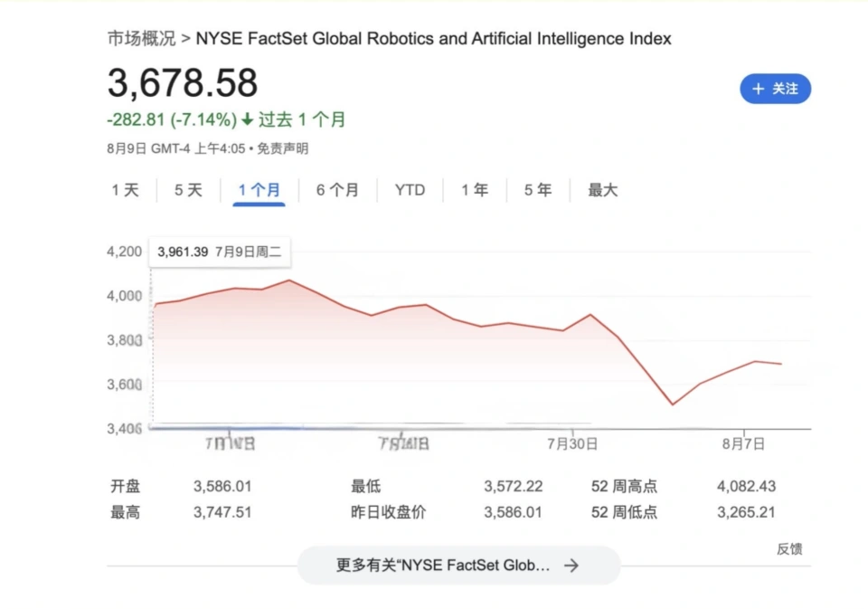Switch chart to 6 个月 range
Viewport: 868px width, 609px height.
coord(337,190)
